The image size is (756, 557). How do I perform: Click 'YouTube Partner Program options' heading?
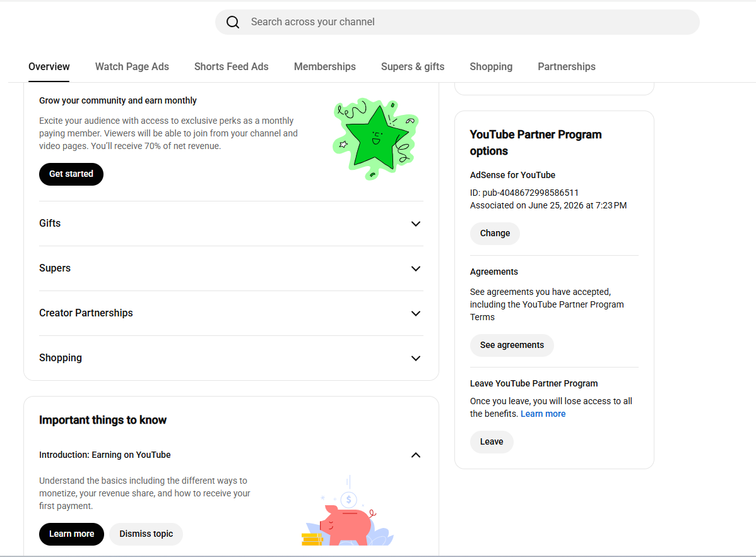pos(536,142)
